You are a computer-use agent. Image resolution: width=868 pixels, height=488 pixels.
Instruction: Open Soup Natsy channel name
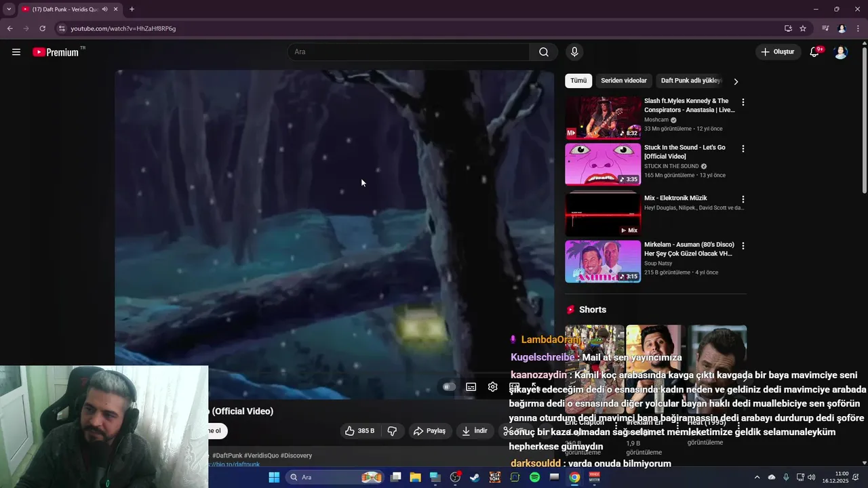point(658,264)
